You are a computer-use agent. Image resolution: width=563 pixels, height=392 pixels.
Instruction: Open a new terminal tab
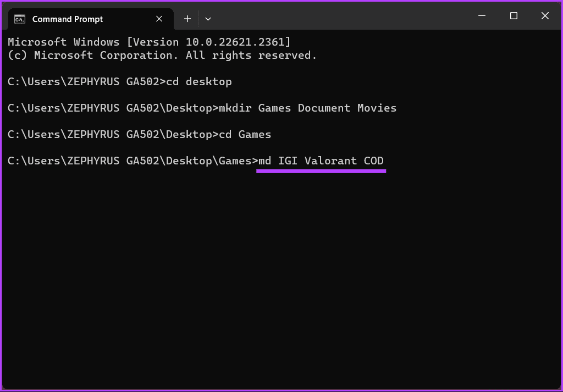pyautogui.click(x=187, y=19)
